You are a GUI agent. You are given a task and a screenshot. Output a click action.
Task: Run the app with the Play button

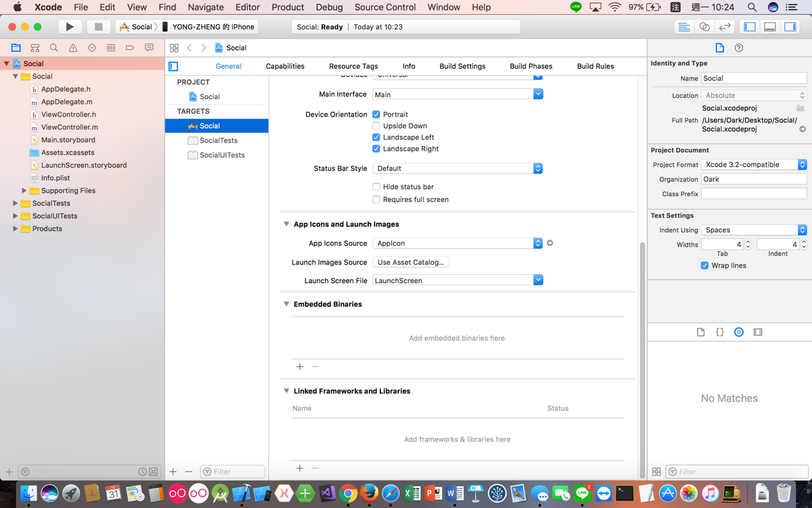(x=70, y=27)
